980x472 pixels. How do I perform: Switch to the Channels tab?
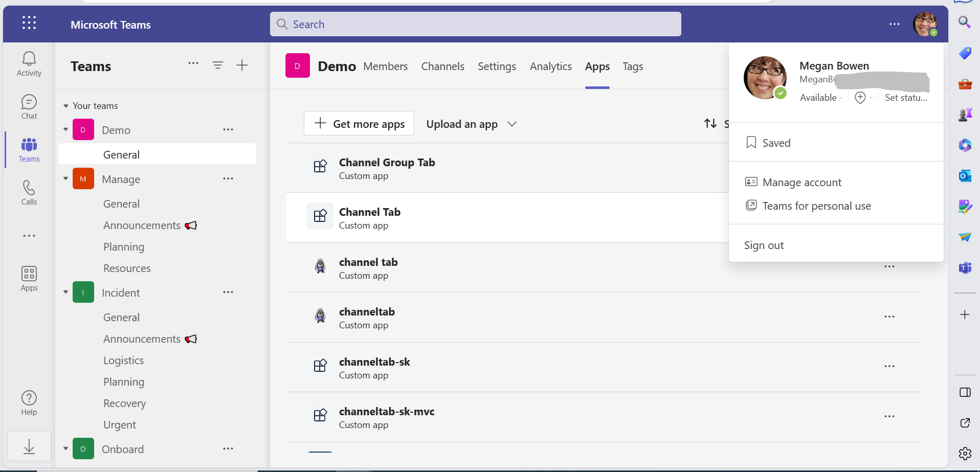pyautogui.click(x=442, y=66)
